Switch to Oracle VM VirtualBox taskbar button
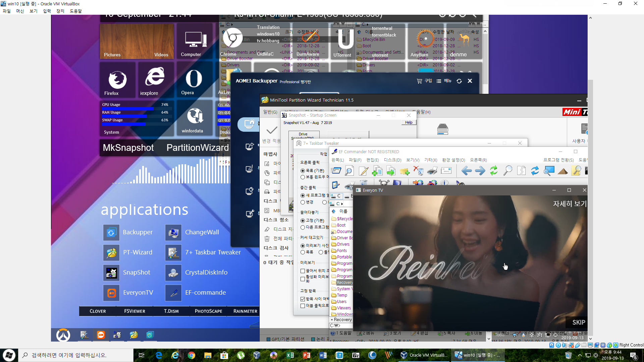Viewport: 644px width, 362px height. click(424, 355)
